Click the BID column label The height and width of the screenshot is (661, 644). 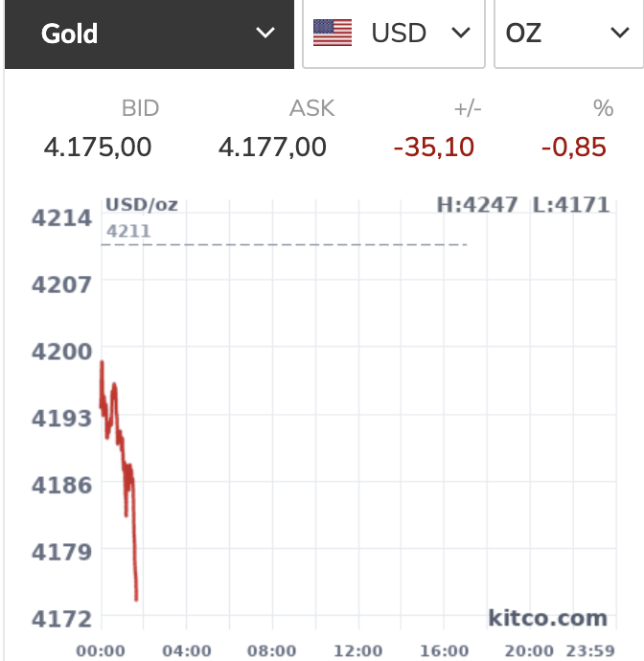141,108
